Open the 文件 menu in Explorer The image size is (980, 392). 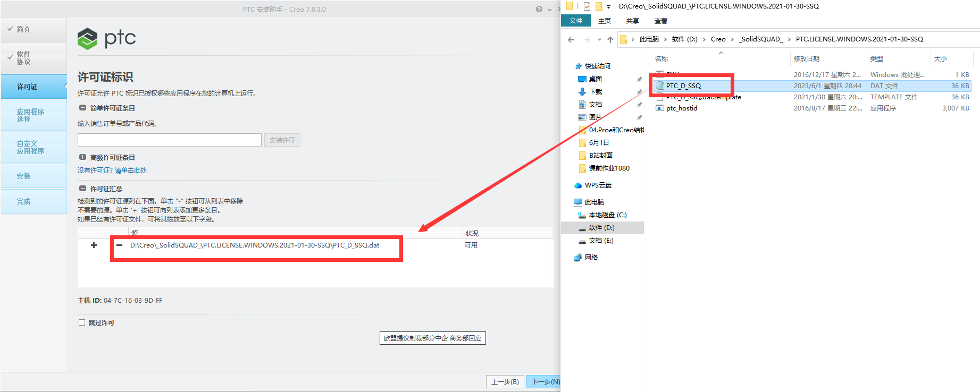coord(576,21)
